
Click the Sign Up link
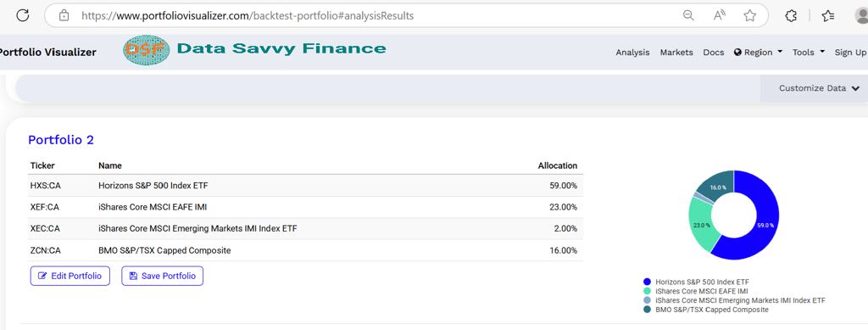coord(851,52)
